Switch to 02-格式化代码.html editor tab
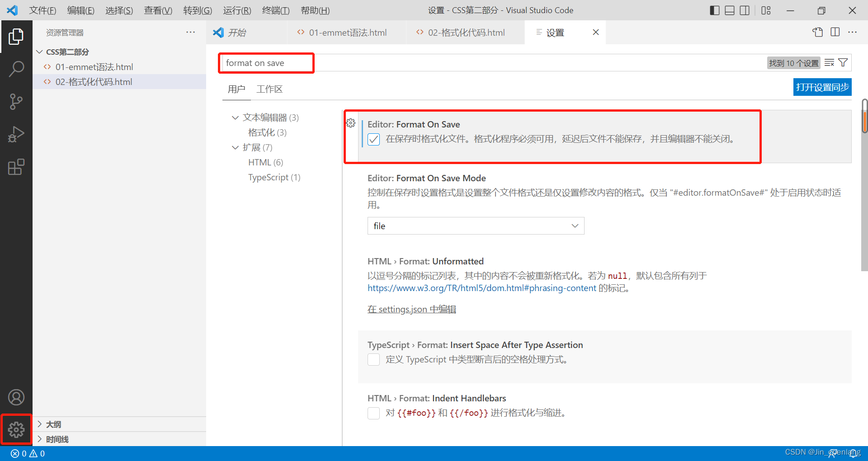The width and height of the screenshot is (868, 461). pos(465,32)
